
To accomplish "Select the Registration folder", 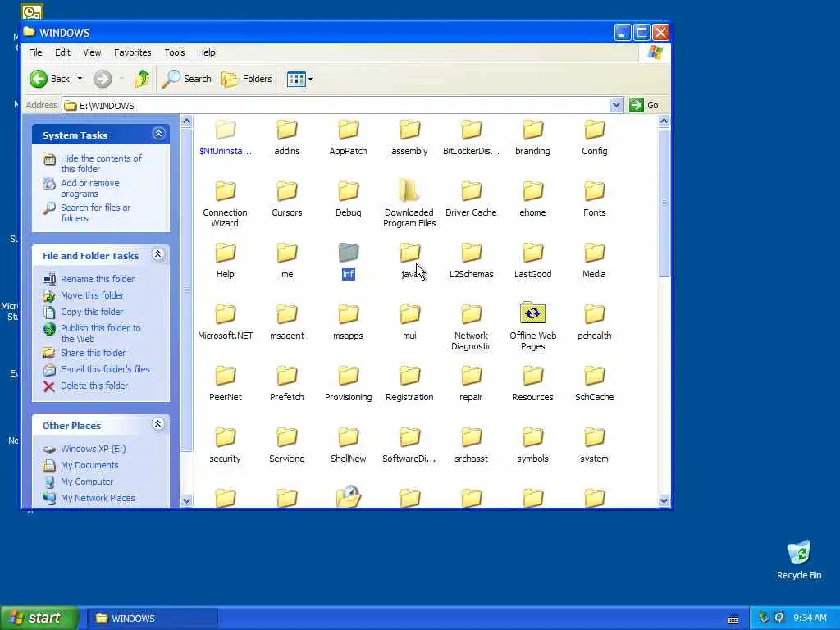I will pos(410,384).
